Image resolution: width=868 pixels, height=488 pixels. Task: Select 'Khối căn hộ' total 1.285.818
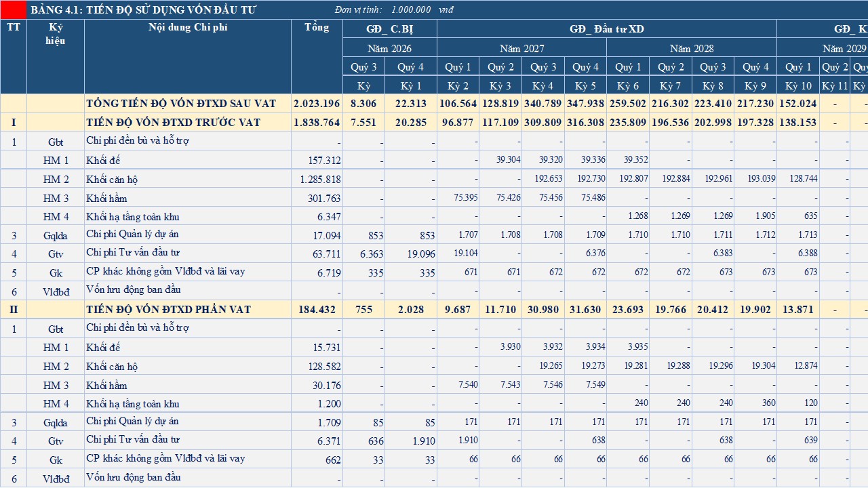pos(317,180)
